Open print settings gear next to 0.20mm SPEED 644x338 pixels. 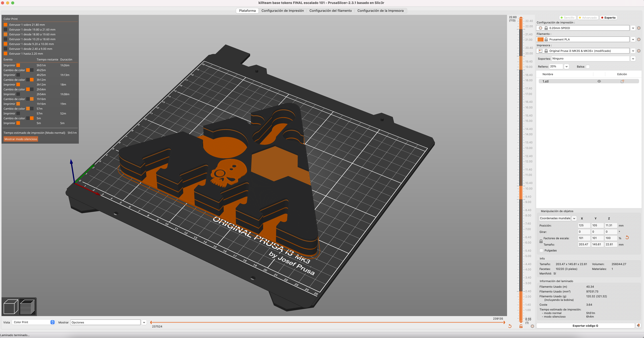(x=639, y=28)
